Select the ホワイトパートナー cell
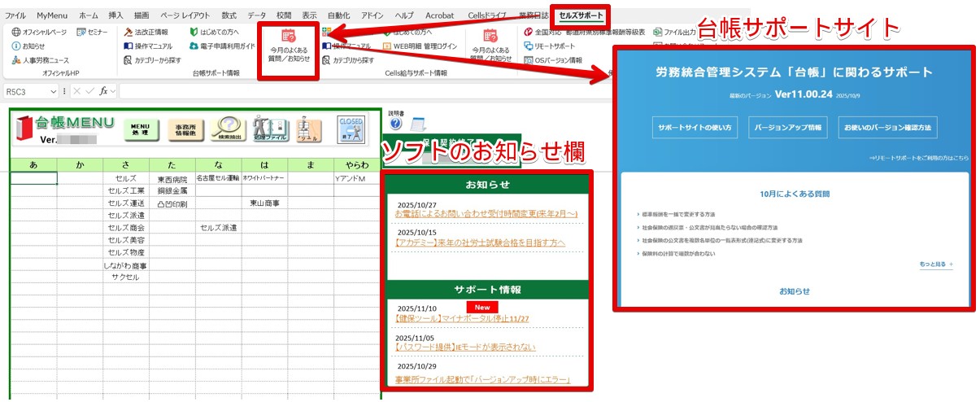Screen dimensions: 980x402 coord(264,178)
